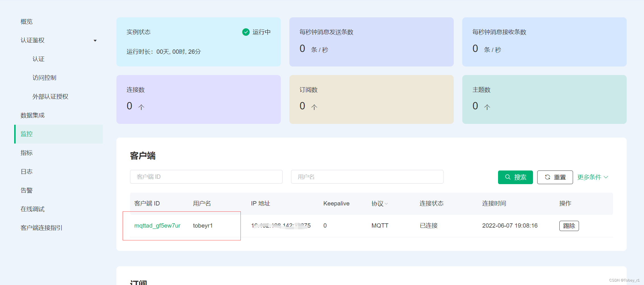
Task: Open the 概览 sidebar item
Action: coord(26,22)
